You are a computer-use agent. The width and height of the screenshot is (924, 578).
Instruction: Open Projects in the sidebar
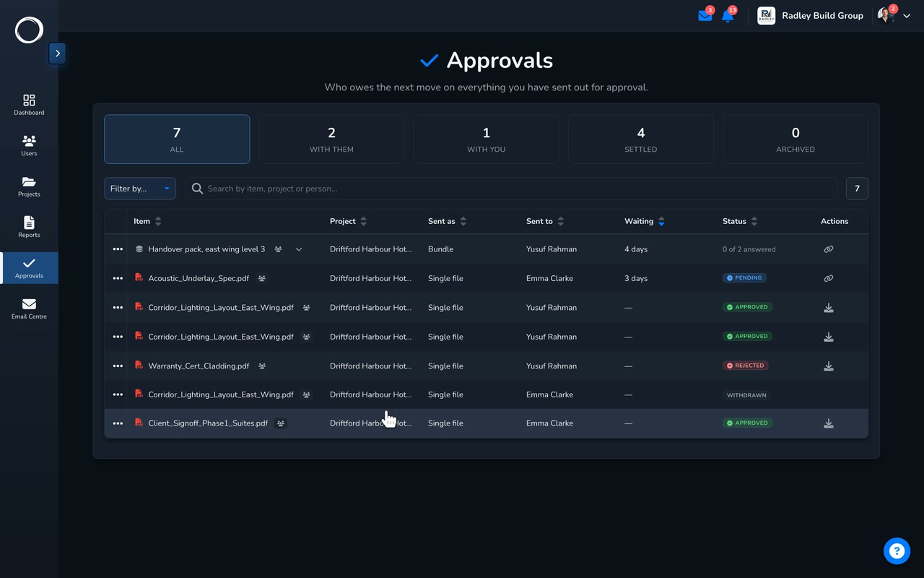pos(29,186)
